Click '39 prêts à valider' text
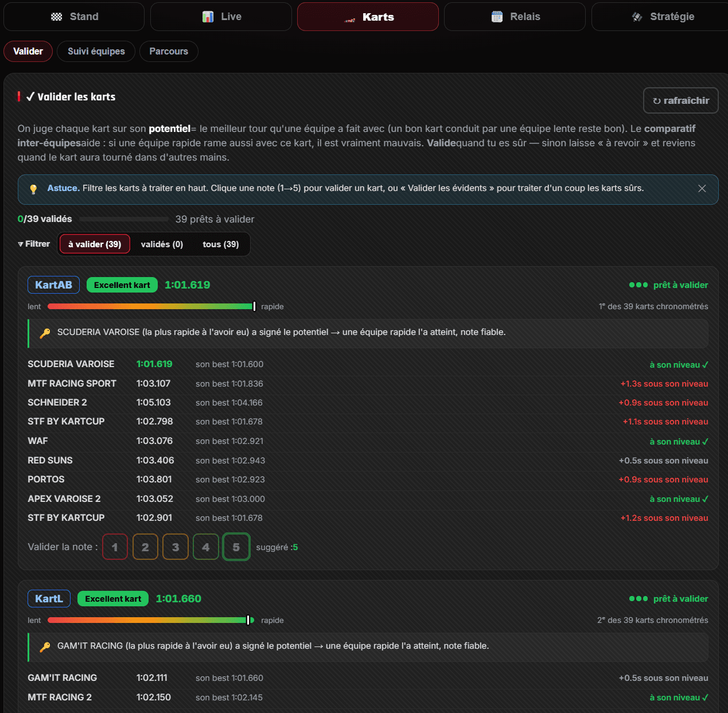The height and width of the screenshot is (713, 728). (215, 219)
